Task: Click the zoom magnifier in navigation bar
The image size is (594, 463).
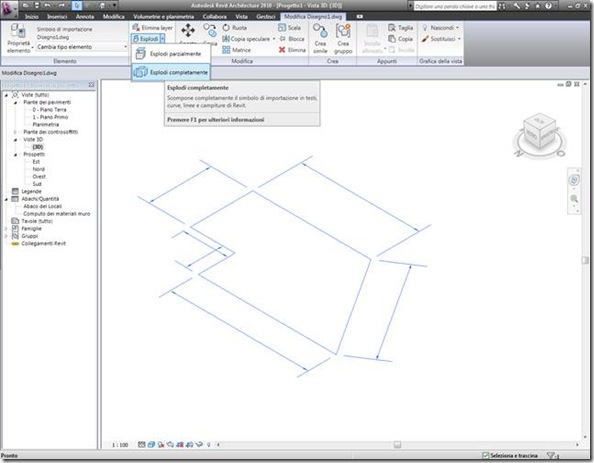Action: [x=574, y=199]
